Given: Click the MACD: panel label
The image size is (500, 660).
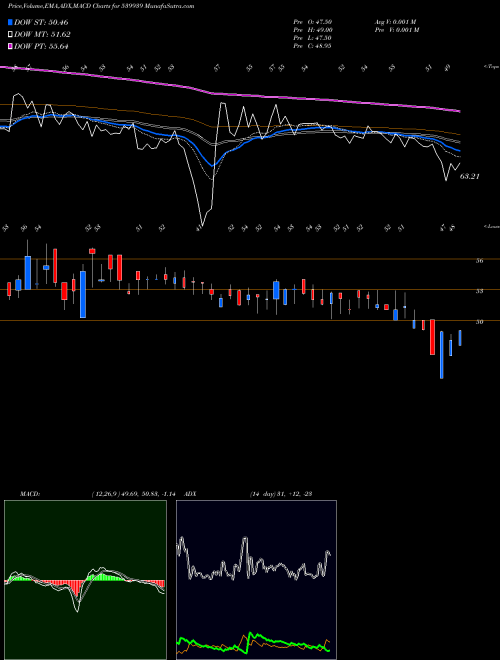Looking at the screenshot, I should 29,493.
